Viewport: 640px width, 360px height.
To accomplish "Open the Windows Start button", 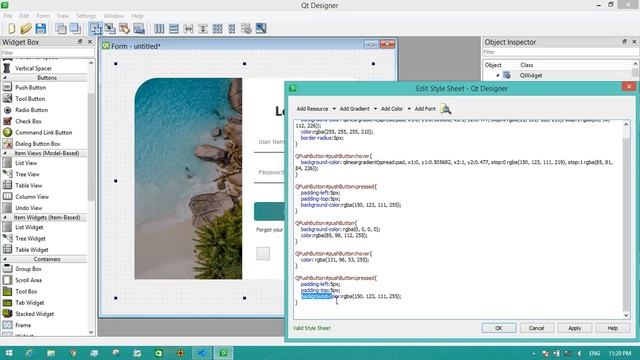I will [x=9, y=353].
